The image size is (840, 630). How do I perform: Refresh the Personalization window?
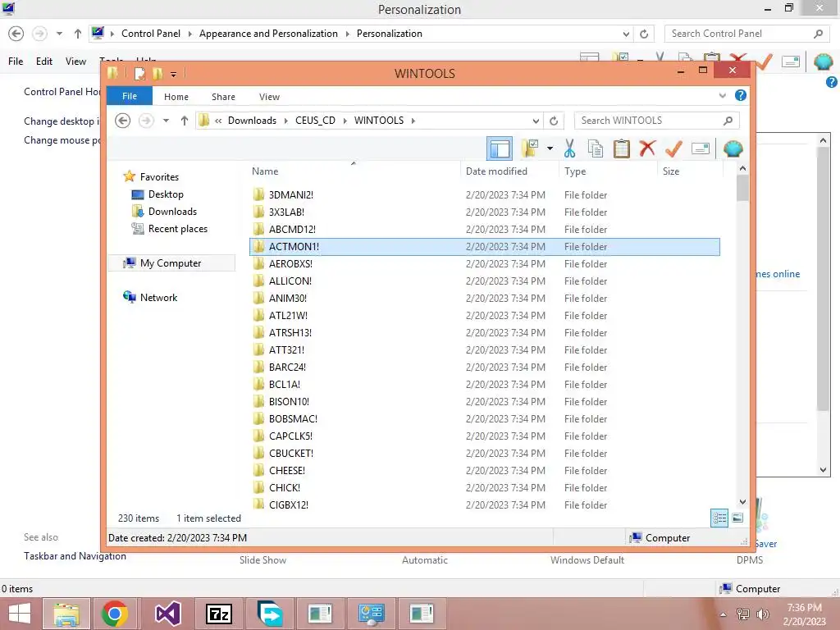pos(644,34)
